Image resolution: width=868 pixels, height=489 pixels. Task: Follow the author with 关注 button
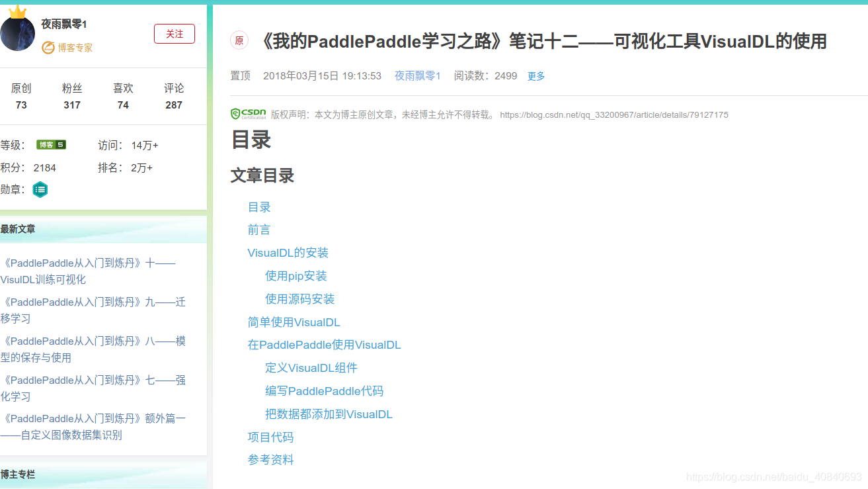[x=175, y=34]
